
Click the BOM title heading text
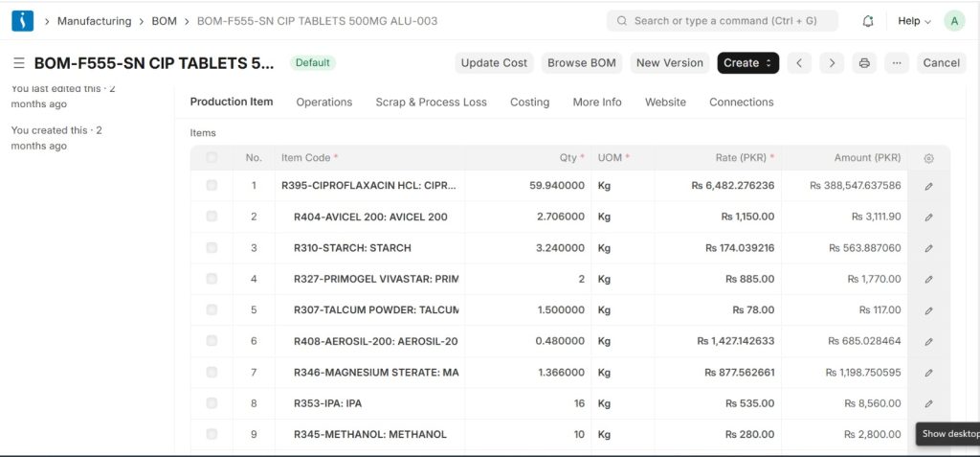(154, 63)
